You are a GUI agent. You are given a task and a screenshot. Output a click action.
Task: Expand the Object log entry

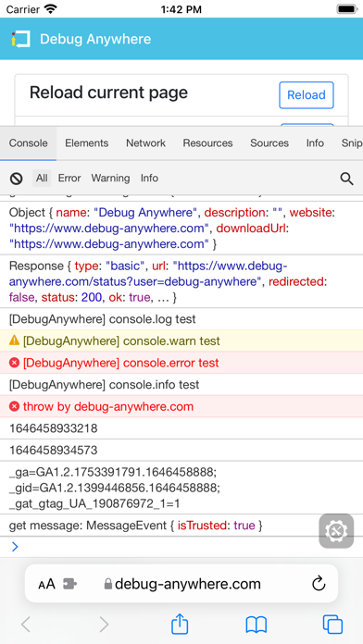[x=181, y=229]
